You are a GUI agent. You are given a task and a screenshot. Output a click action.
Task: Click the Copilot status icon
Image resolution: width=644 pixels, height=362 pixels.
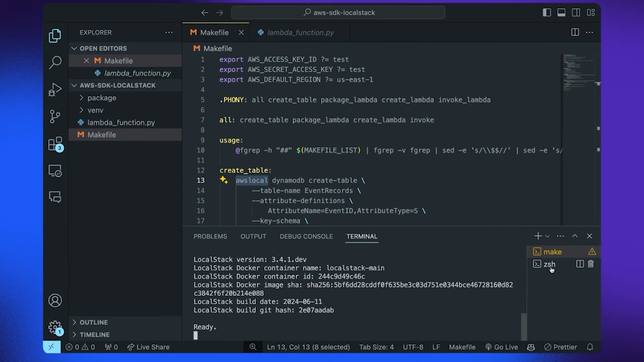point(531,347)
